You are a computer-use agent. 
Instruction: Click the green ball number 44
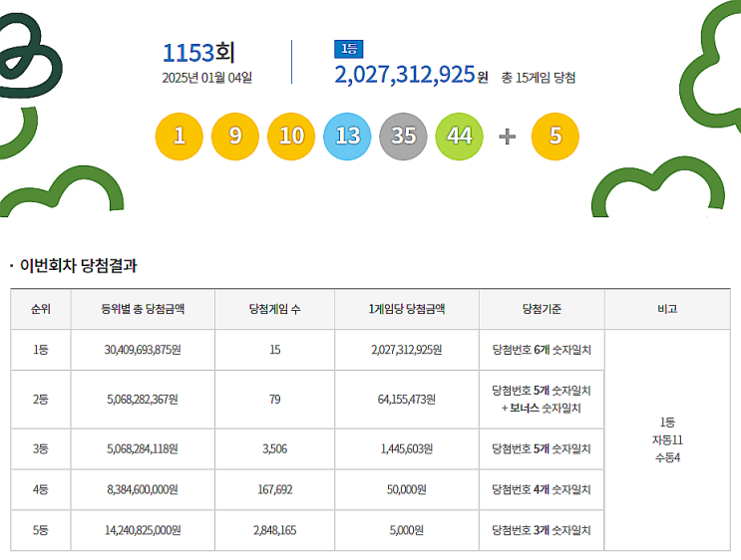point(460,137)
